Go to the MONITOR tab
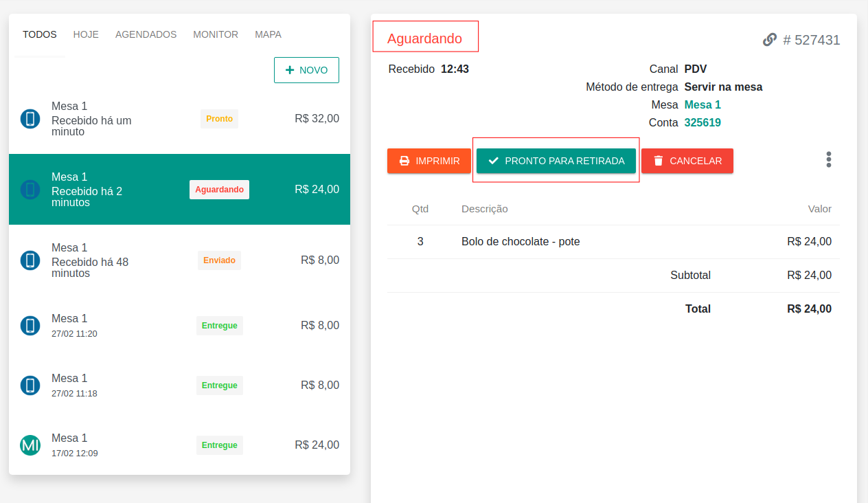The width and height of the screenshot is (868, 503). pos(216,34)
